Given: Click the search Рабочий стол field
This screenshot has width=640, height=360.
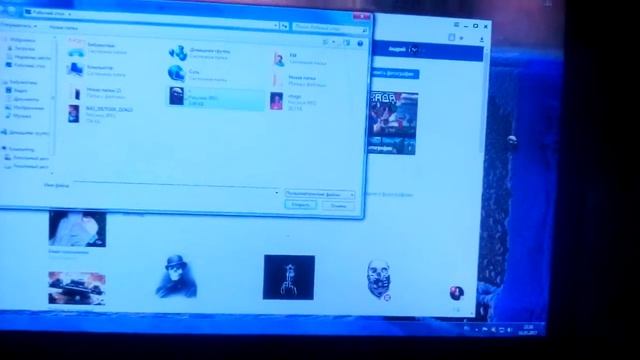Looking at the screenshot, I should pos(330,29).
